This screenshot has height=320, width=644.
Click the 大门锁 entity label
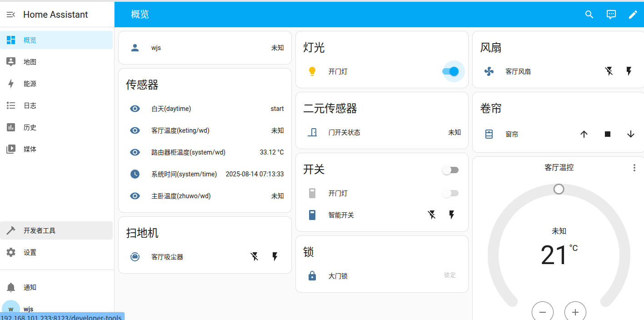tap(338, 276)
